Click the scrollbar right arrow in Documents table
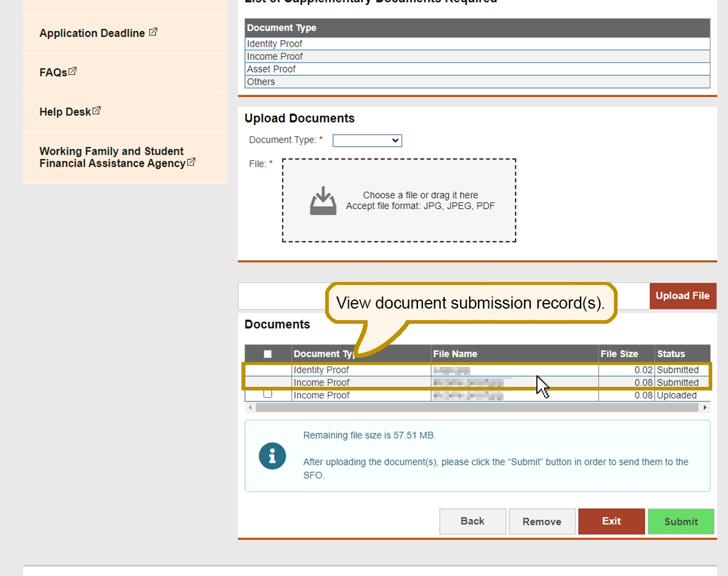Image resolution: width=728 pixels, height=576 pixels. coord(705,408)
